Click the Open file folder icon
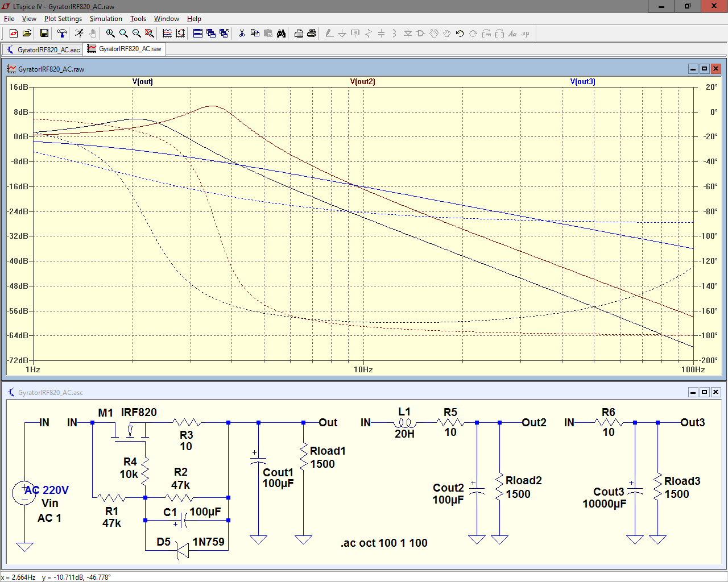Viewport: 728px width, 582px height. pos(27,34)
